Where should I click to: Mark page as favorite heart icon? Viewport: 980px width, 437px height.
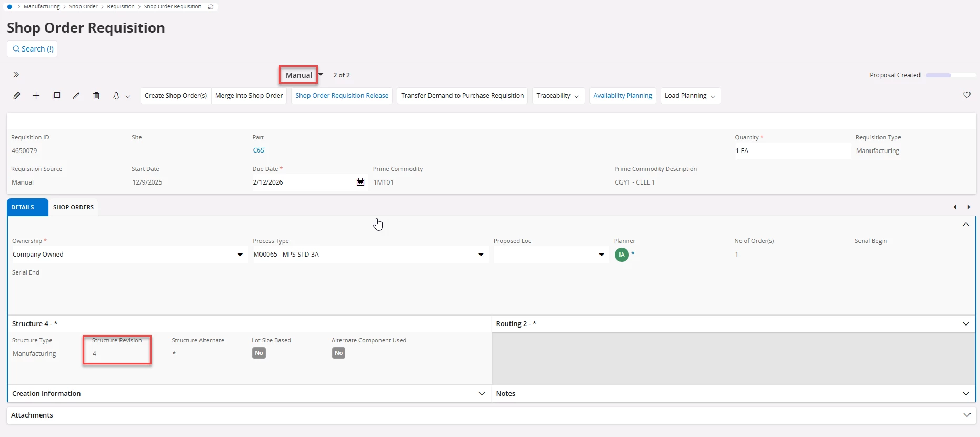[967, 95]
